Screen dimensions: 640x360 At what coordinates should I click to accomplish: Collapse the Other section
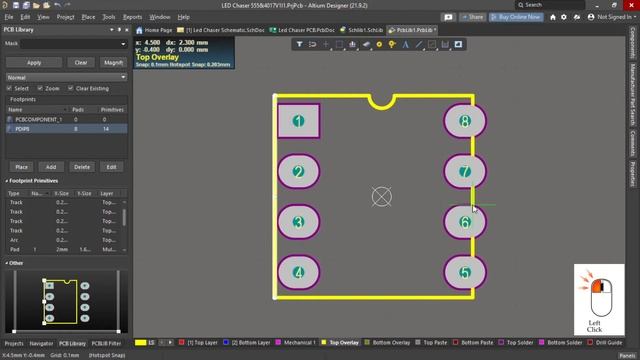[x=7, y=263]
